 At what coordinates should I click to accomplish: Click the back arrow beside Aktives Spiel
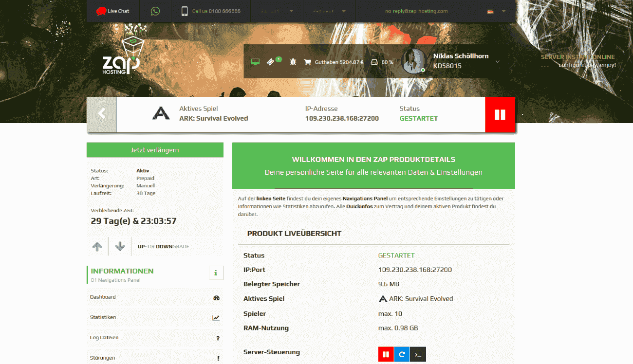[102, 114]
